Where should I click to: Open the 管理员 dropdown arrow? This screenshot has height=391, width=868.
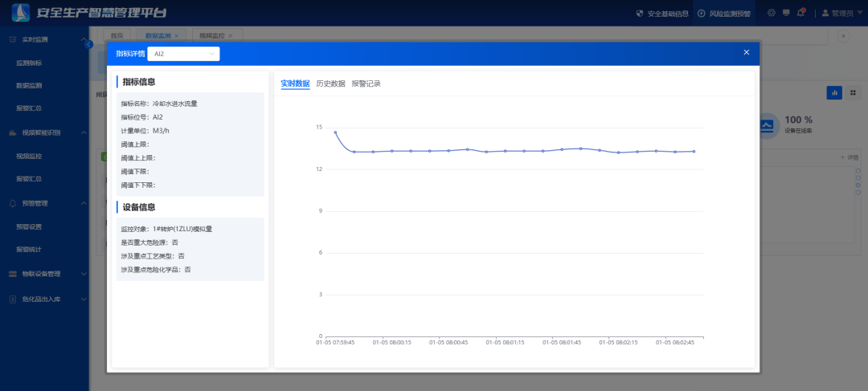(858, 14)
